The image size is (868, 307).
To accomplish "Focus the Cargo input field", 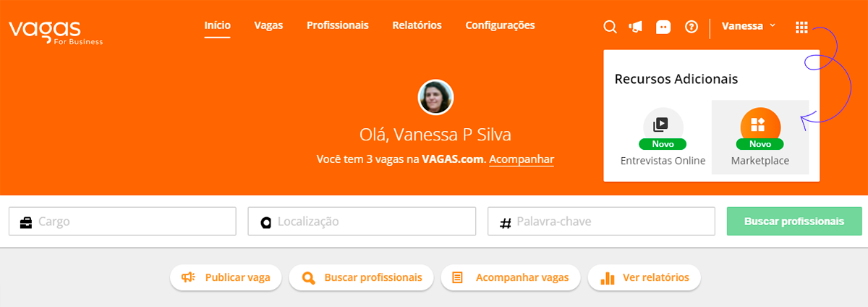I will 122,222.
